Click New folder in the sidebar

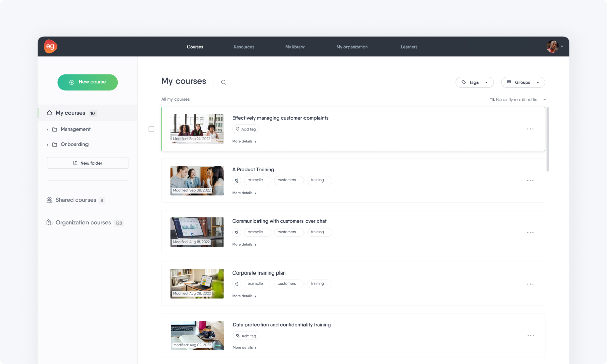pyautogui.click(x=87, y=162)
